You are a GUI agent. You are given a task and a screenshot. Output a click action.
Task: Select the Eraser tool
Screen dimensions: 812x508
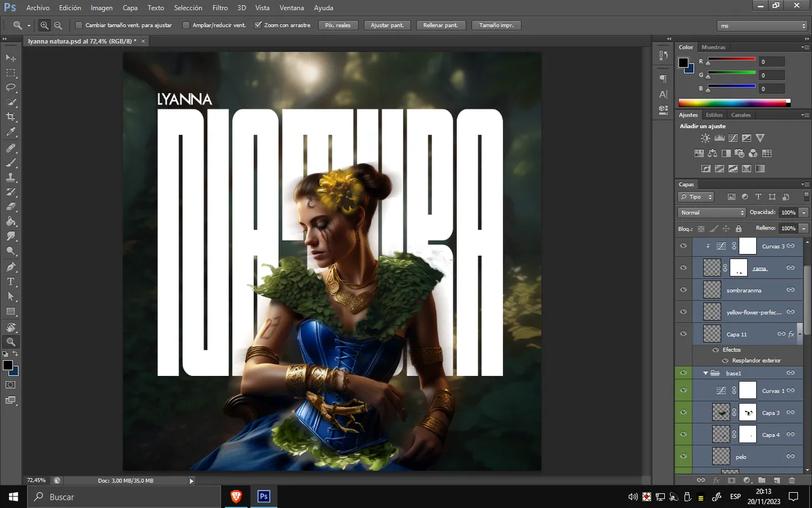pos(11,207)
